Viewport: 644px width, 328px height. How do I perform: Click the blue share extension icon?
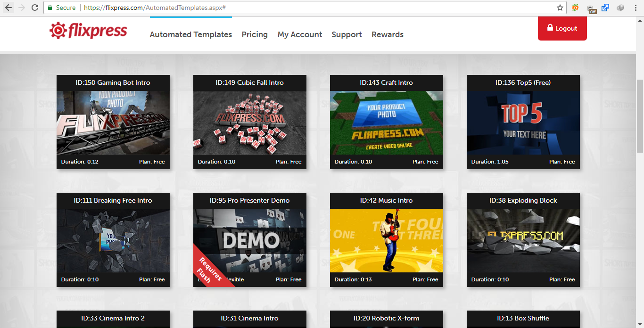coord(605,8)
